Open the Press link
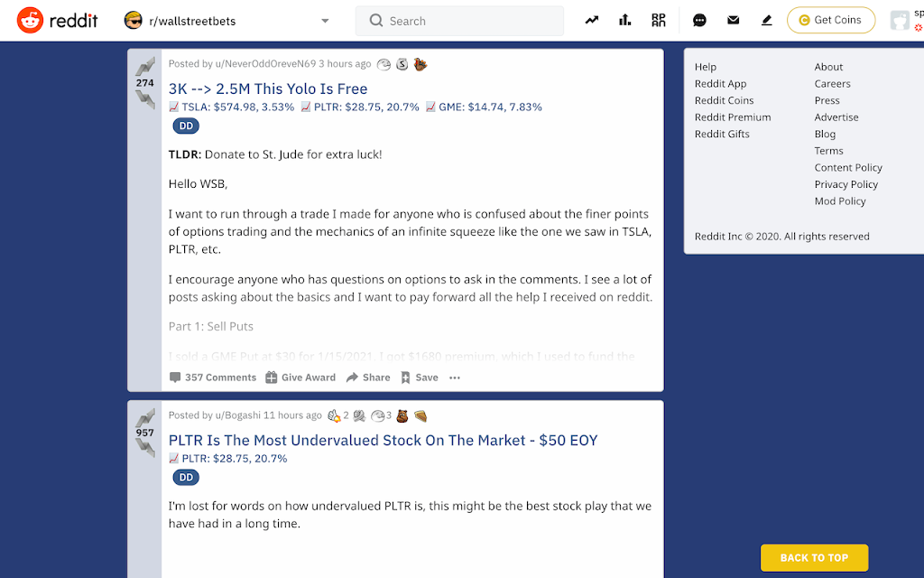The height and width of the screenshot is (578, 924). point(827,100)
